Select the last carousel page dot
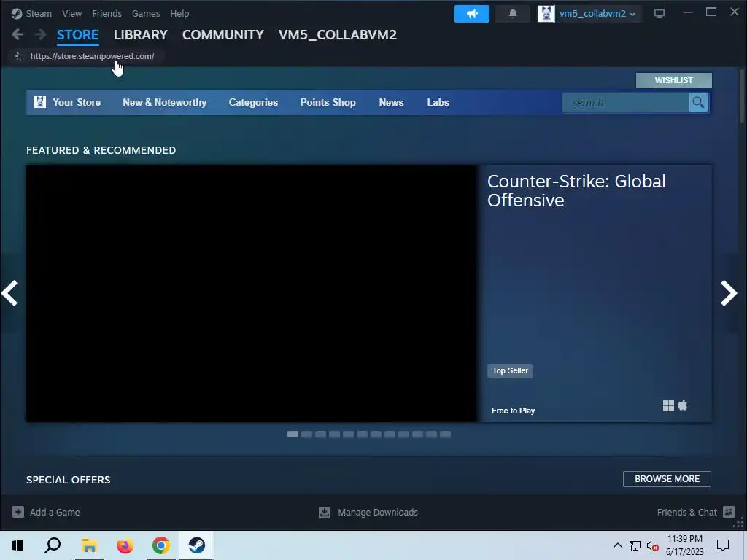Viewport: 747px width, 560px height. (x=446, y=435)
